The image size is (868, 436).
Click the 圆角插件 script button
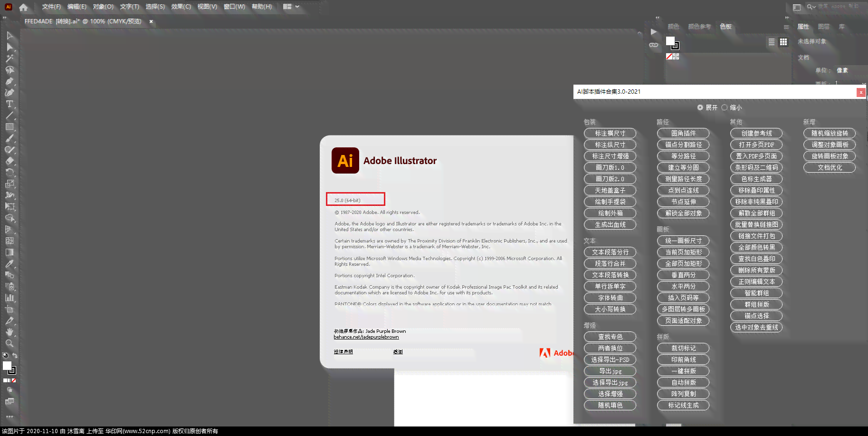point(683,134)
